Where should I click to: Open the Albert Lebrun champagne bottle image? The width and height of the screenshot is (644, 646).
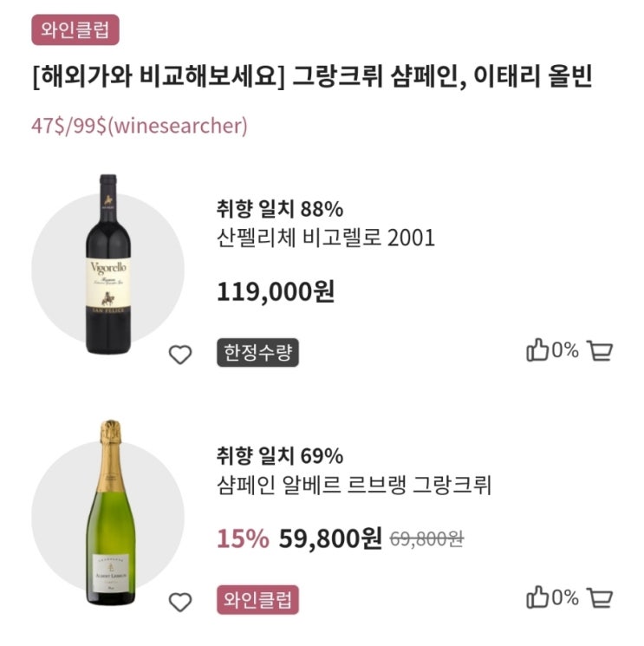coord(109,512)
